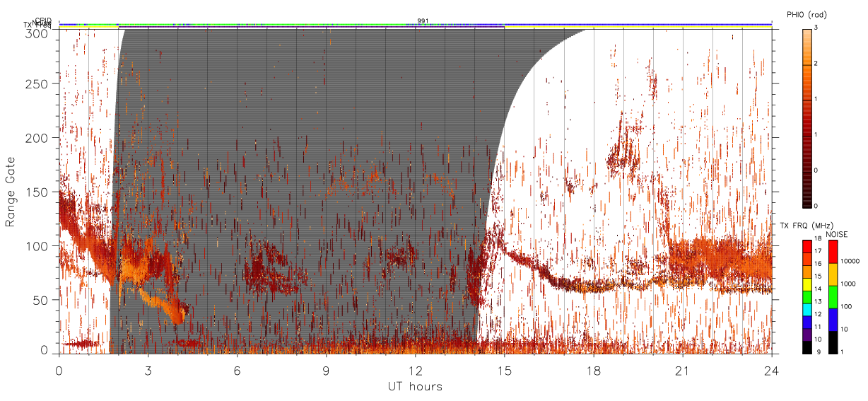Click TX FRQ legend value '14'

818,289
